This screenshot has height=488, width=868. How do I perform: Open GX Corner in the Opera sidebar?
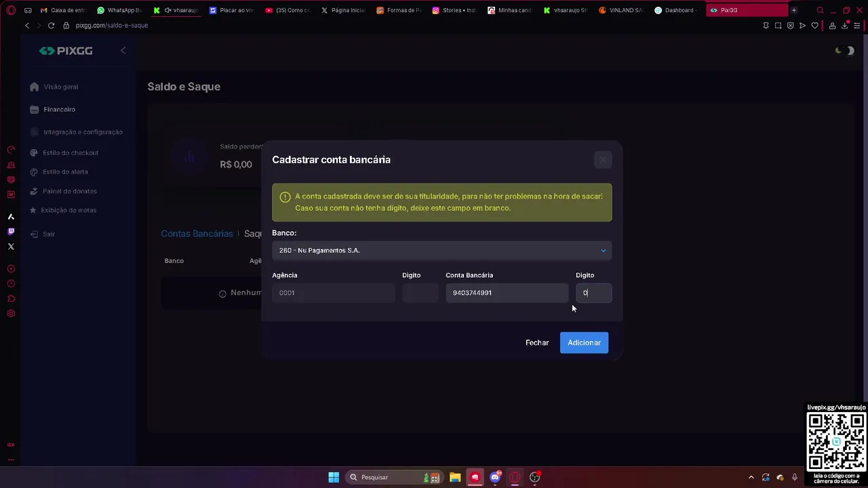pos(11,445)
